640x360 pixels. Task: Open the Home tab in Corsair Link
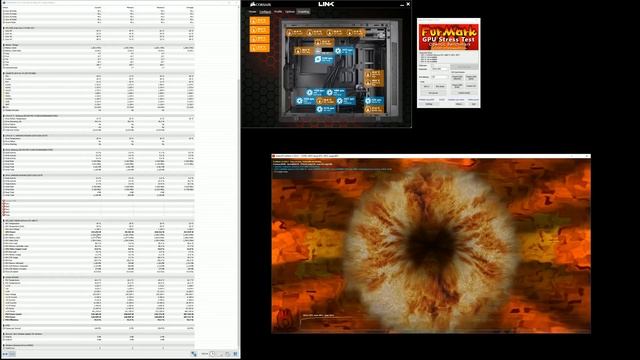click(x=252, y=12)
